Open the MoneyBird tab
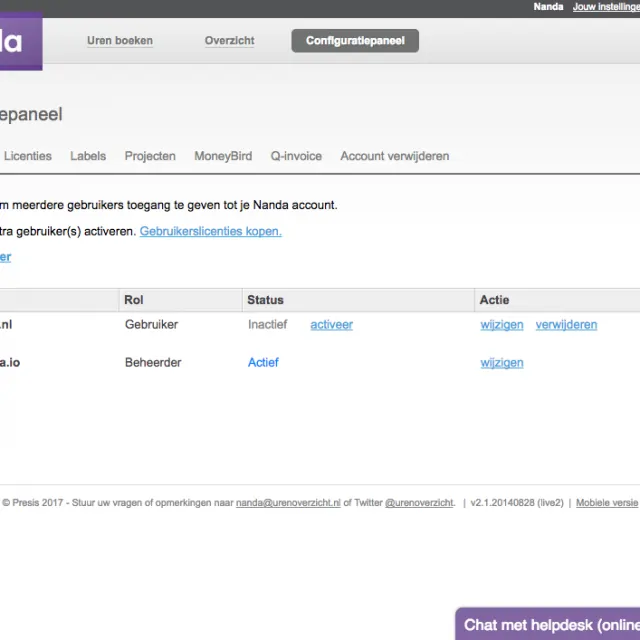 point(223,156)
